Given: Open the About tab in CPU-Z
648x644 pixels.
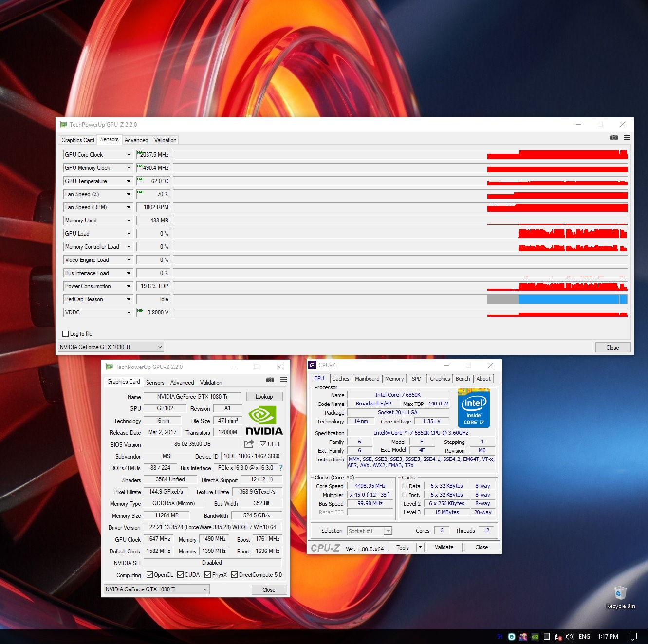Looking at the screenshot, I should click(x=483, y=379).
